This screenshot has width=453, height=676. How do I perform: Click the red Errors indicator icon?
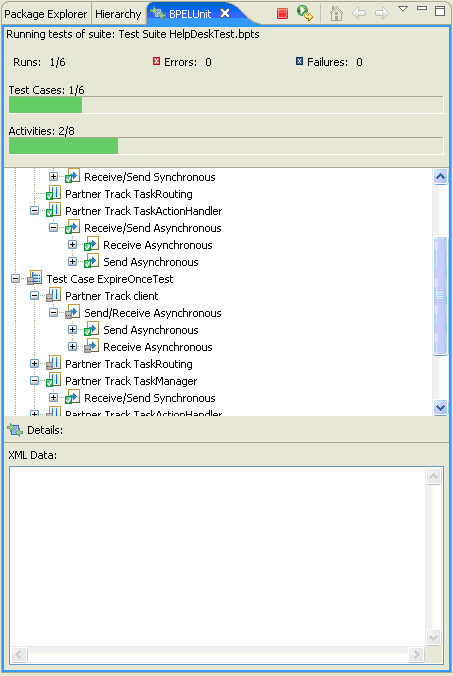click(156, 62)
